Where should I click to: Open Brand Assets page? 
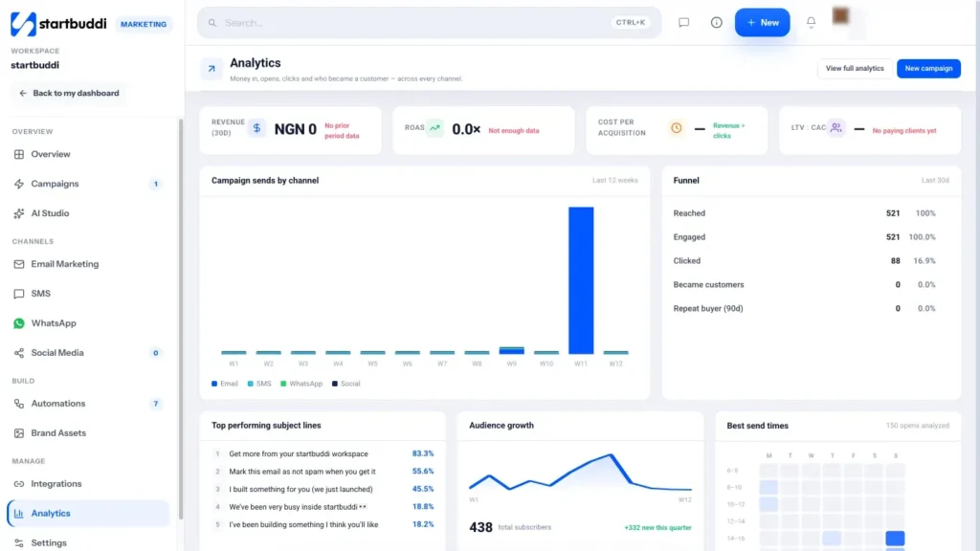tap(88, 432)
